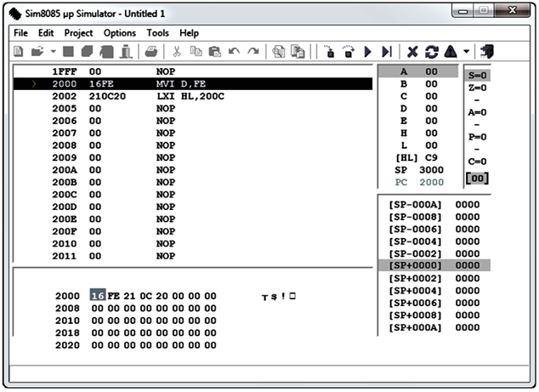Open the File menu
The image size is (539, 392).
(x=20, y=33)
